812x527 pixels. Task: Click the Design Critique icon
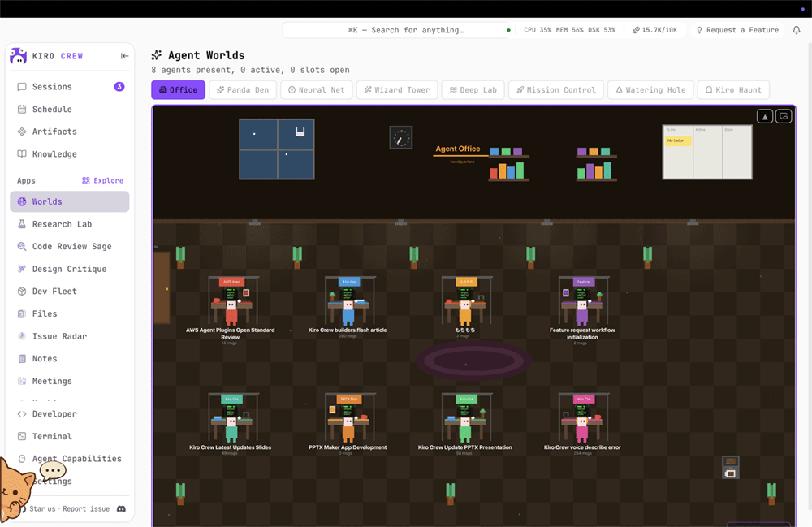22,269
